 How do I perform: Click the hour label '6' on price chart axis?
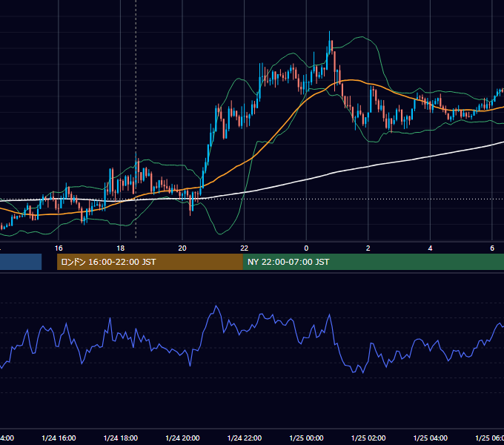[492, 248]
